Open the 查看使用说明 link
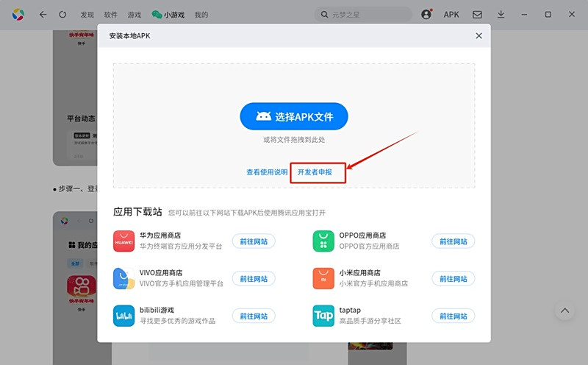Screen dimensions: 588x365 [267, 172]
